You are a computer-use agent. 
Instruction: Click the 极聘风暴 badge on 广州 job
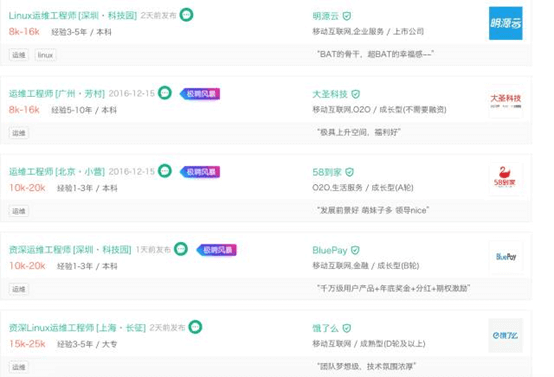(200, 94)
